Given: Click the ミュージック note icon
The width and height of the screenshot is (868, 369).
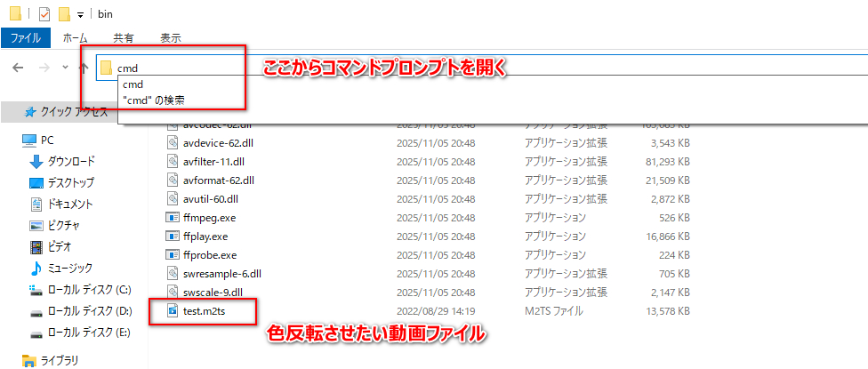Looking at the screenshot, I should pos(36,268).
